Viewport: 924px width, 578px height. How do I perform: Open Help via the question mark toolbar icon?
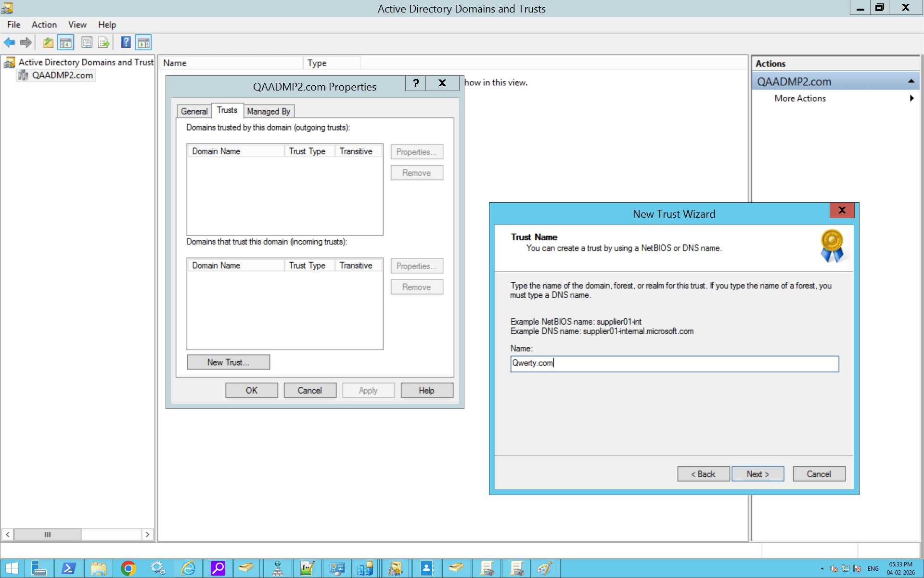coord(126,42)
